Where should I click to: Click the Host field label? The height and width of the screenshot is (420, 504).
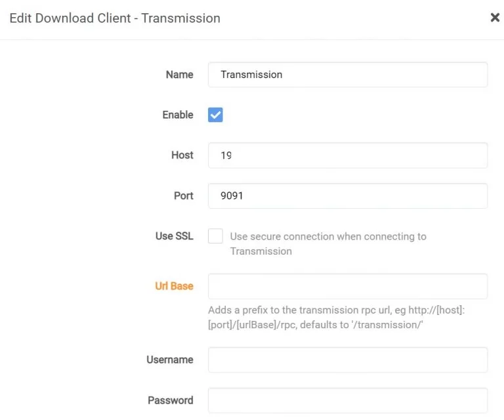pos(182,156)
